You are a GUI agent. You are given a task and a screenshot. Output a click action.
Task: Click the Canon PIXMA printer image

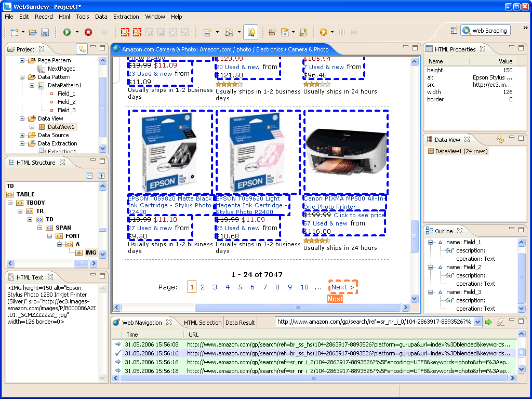[x=345, y=152]
